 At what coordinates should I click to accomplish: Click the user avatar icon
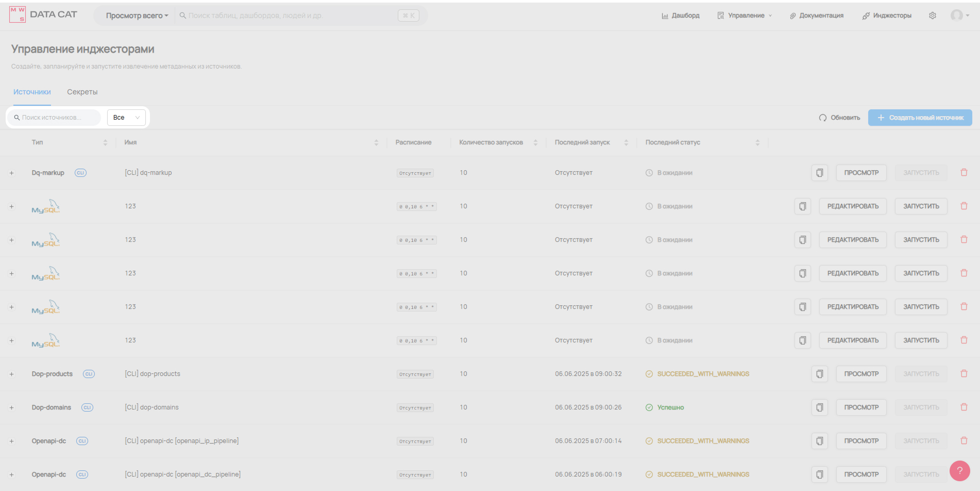click(x=957, y=15)
